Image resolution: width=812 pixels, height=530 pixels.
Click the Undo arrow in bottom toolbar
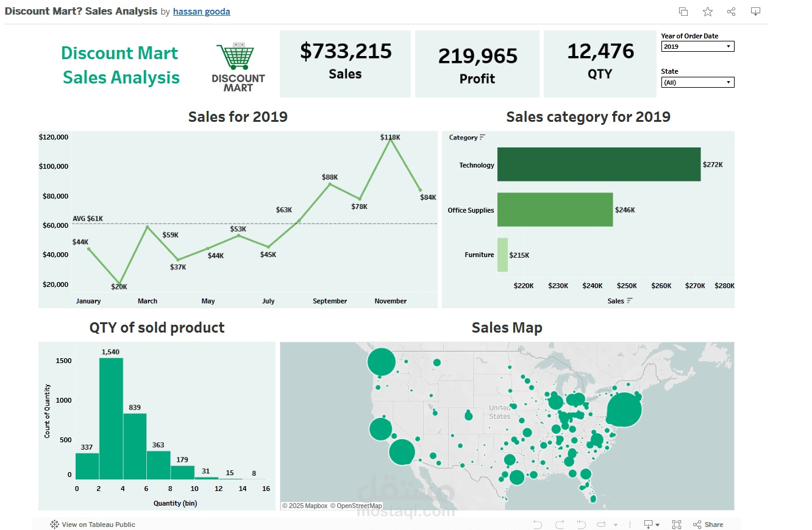pyautogui.click(x=537, y=525)
